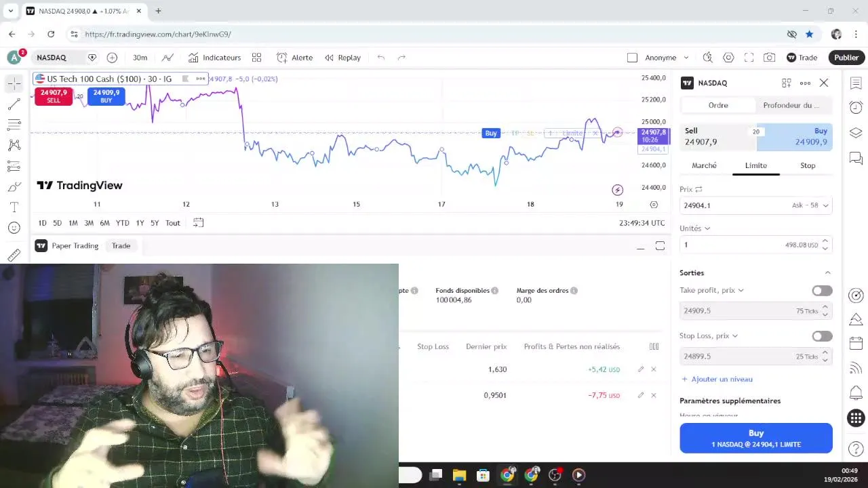The width and height of the screenshot is (868, 488).
Task: Select the 1D time range
Action: click(42, 223)
